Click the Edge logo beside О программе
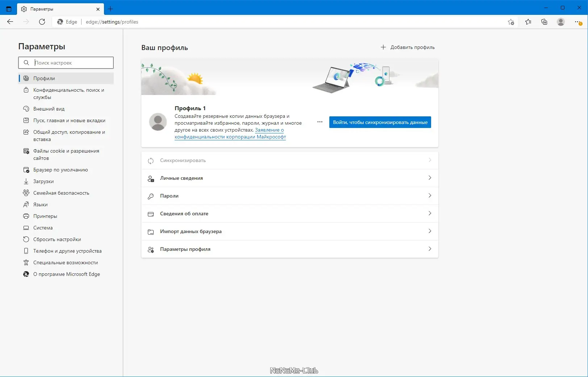The height and width of the screenshot is (377, 588). coord(26,274)
